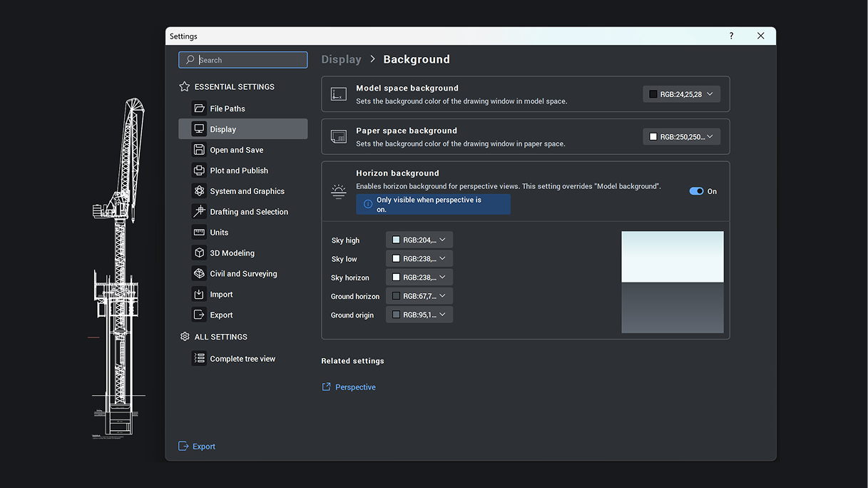Click the Civil and Surveying icon
The height and width of the screenshot is (488, 868).
click(199, 274)
